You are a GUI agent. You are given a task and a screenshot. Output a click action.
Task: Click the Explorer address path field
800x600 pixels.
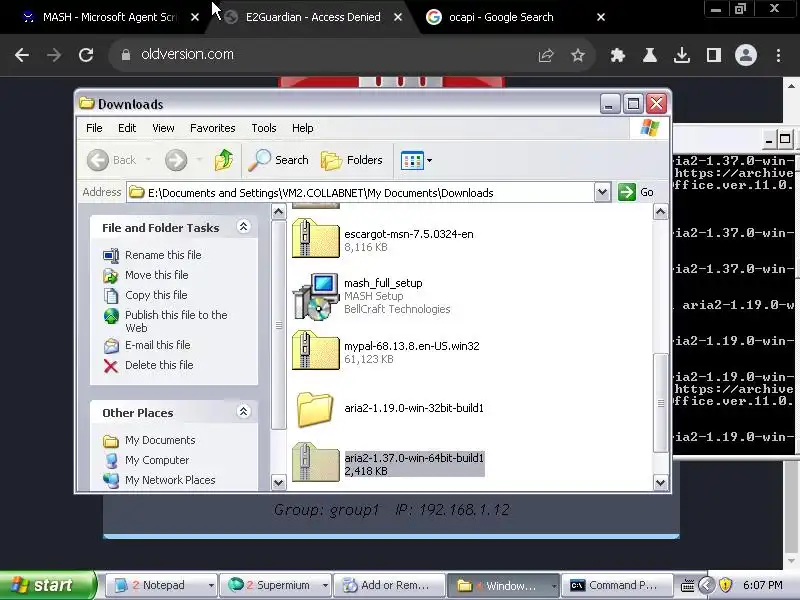click(x=360, y=192)
